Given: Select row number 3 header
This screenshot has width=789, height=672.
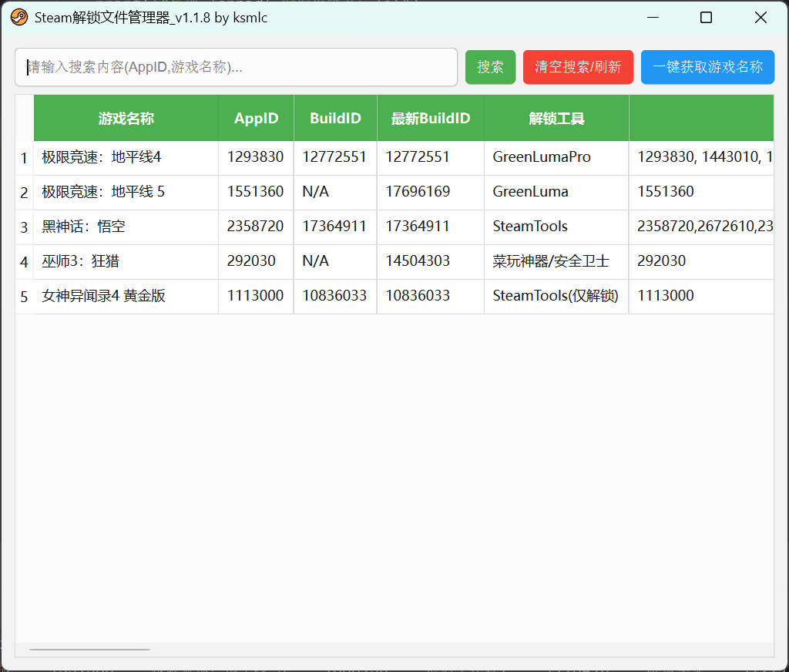Looking at the screenshot, I should coord(24,227).
